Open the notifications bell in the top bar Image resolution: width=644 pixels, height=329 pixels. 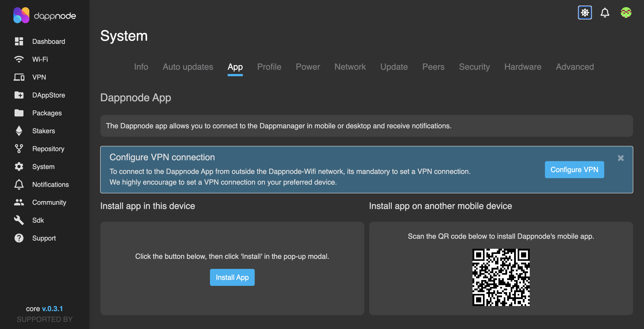pyautogui.click(x=605, y=13)
